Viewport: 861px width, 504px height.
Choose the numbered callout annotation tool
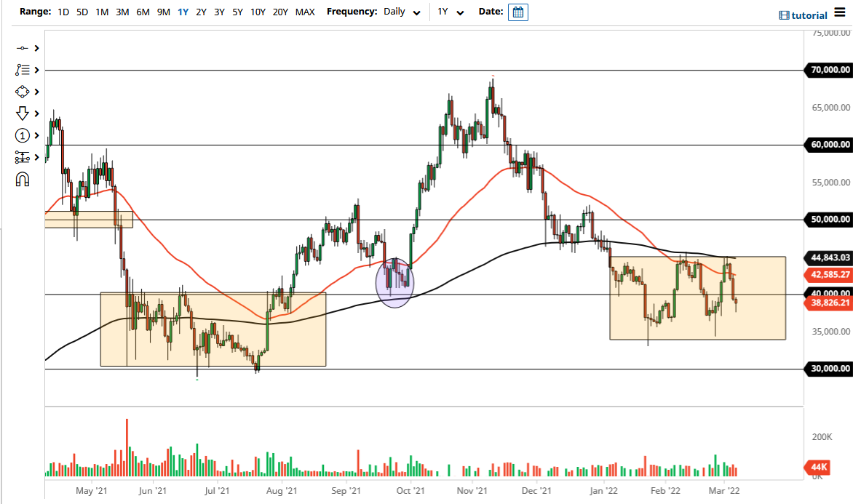23,135
